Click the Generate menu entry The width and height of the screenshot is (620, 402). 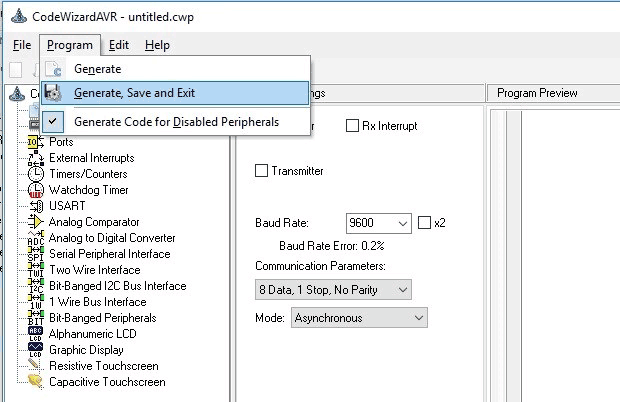click(x=97, y=69)
